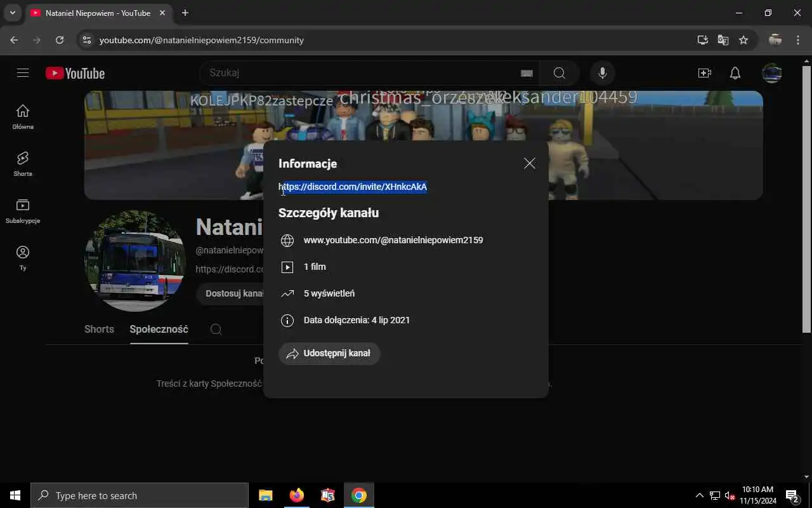Open the Windows notification center
The height and width of the screenshot is (508, 812).
point(792,495)
